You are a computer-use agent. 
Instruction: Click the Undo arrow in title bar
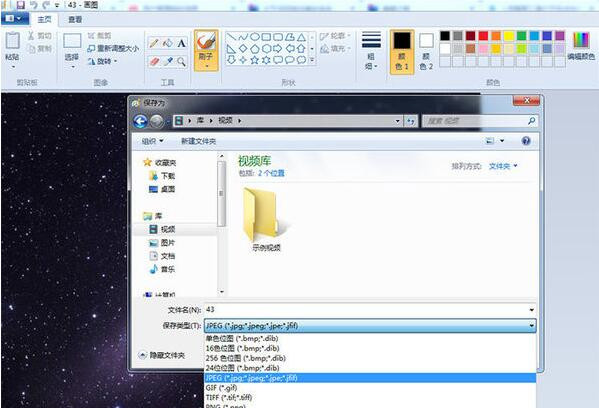click(34, 5)
